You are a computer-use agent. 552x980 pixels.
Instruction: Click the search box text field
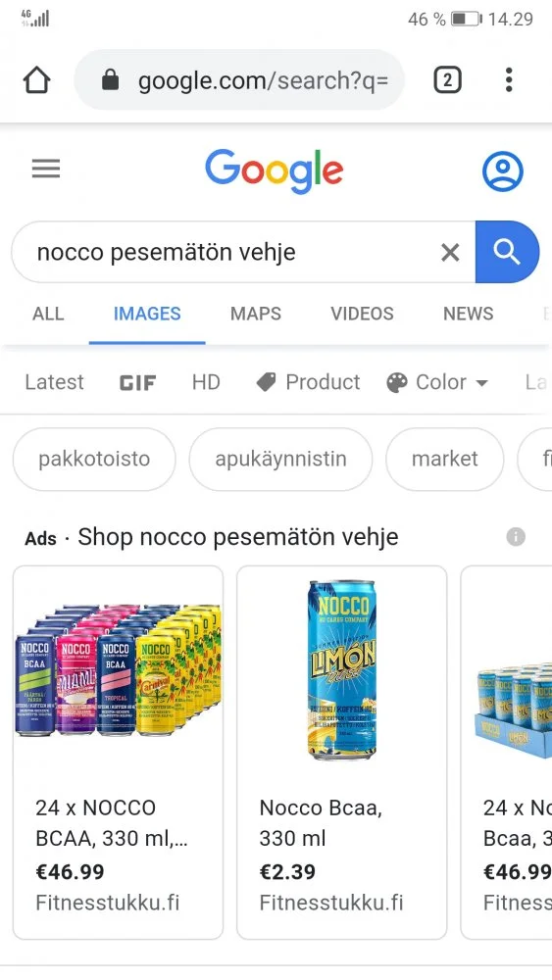tap(231, 253)
